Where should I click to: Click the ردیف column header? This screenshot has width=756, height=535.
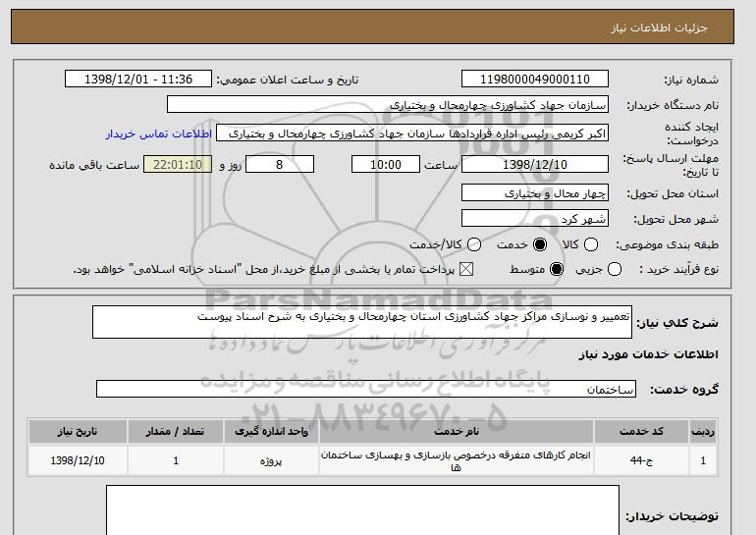tap(703, 431)
